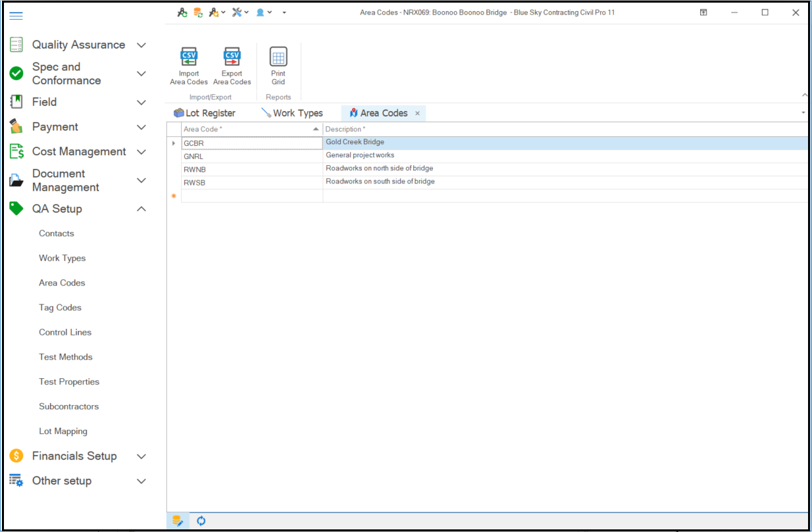
Task: Click the grid layout icon near window controls
Action: 703,12
